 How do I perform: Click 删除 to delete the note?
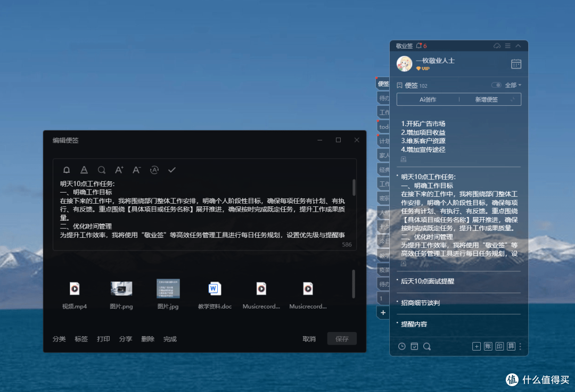148,339
